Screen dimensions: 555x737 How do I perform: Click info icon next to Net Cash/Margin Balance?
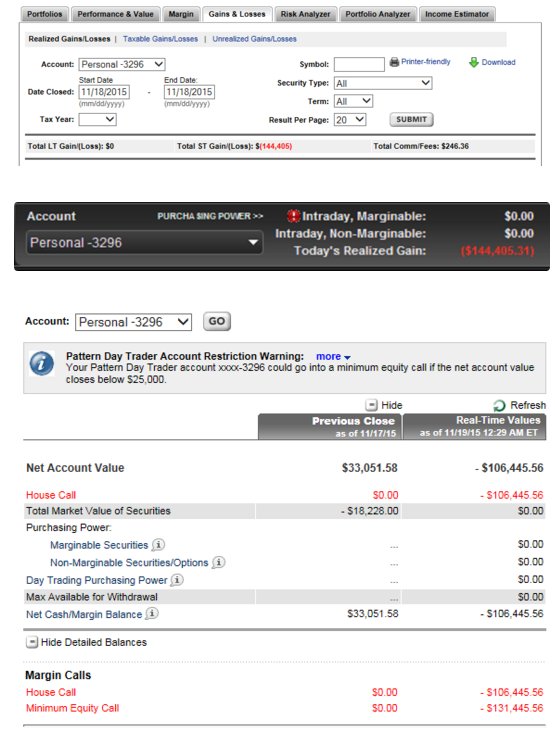tap(152, 613)
